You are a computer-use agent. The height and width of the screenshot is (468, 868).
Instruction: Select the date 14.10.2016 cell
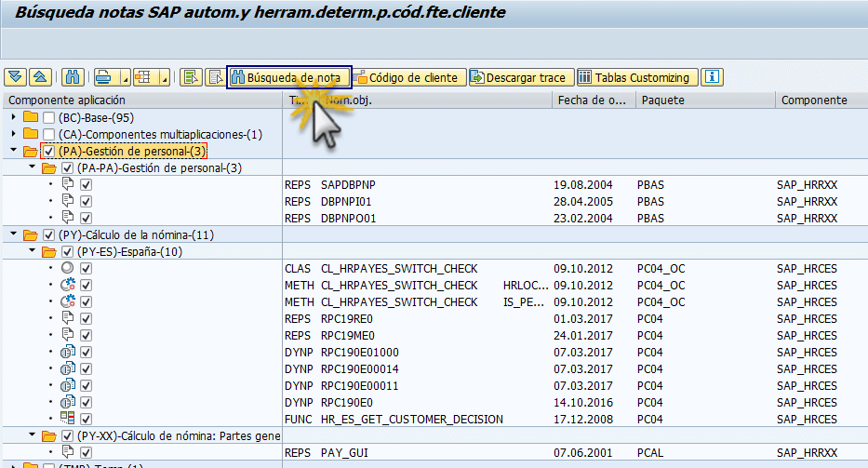click(583, 403)
